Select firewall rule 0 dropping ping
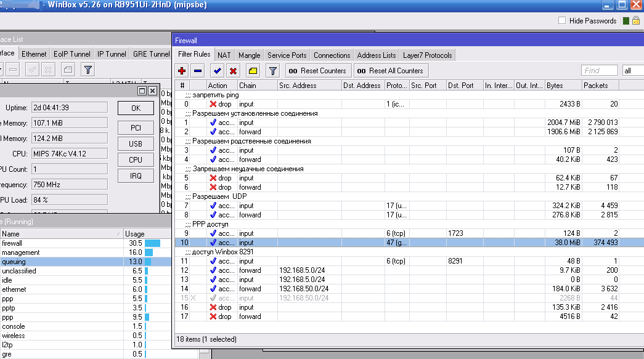 coord(409,104)
